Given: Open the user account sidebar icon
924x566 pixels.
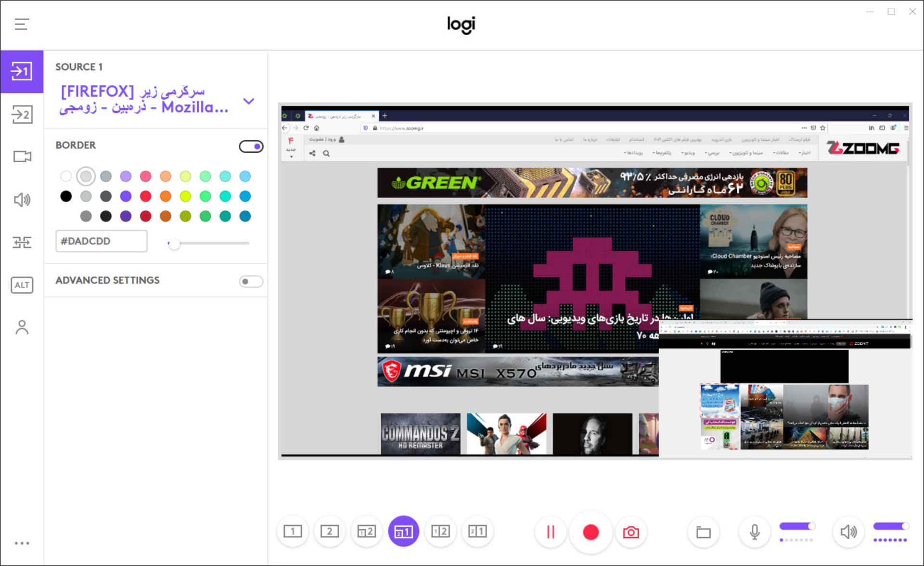Looking at the screenshot, I should click(22, 327).
